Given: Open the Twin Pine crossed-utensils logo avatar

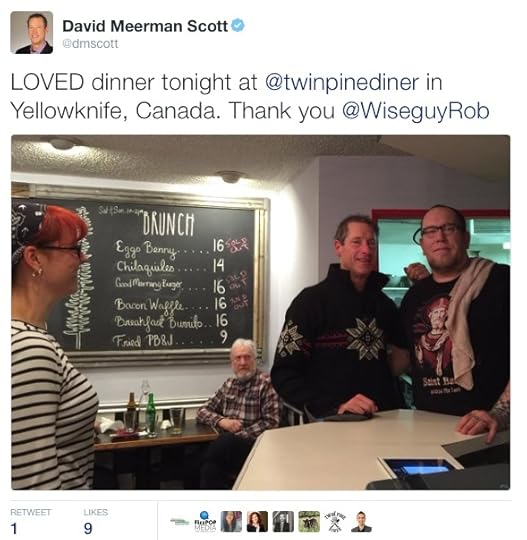Looking at the screenshot, I should [x=335, y=521].
